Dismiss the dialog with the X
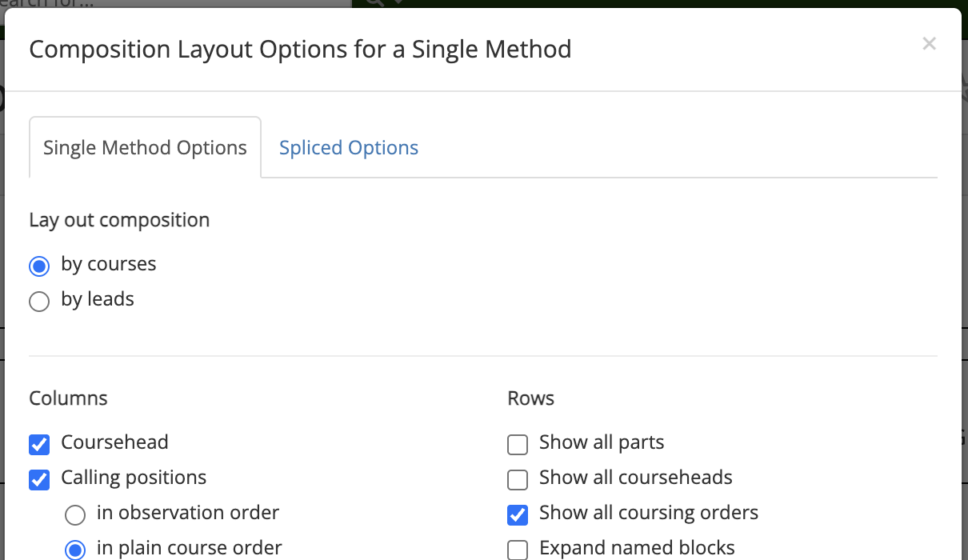Viewport: 968px width, 560px height. [929, 44]
